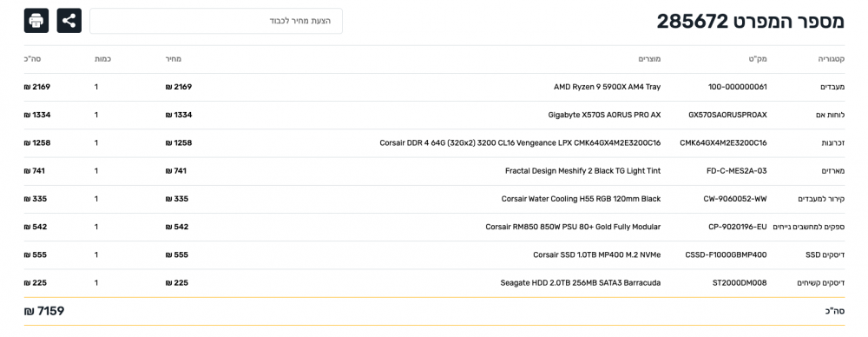Click the 'סה"כ' column header
Viewport: 868px width, 337px height.
pos(31,59)
